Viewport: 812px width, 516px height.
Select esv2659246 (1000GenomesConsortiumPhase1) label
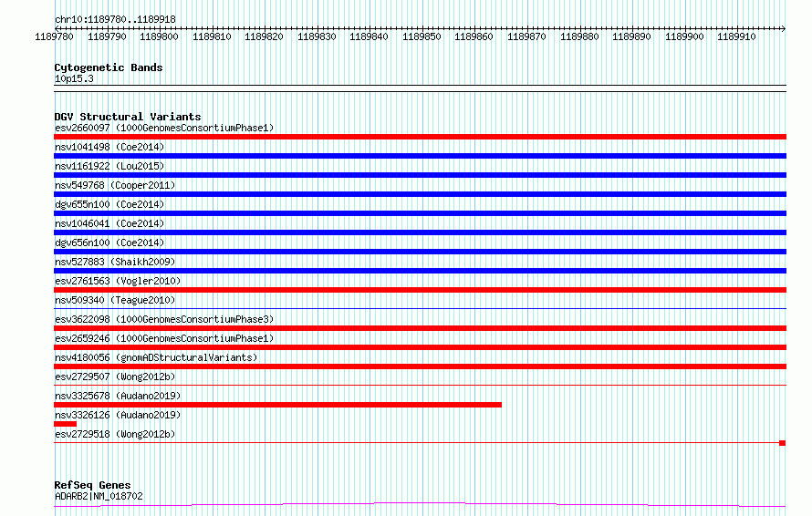(x=164, y=338)
